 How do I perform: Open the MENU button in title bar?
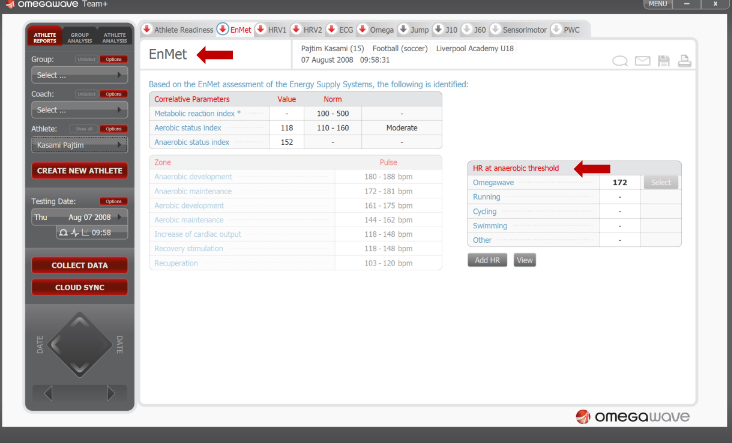[657, 4]
